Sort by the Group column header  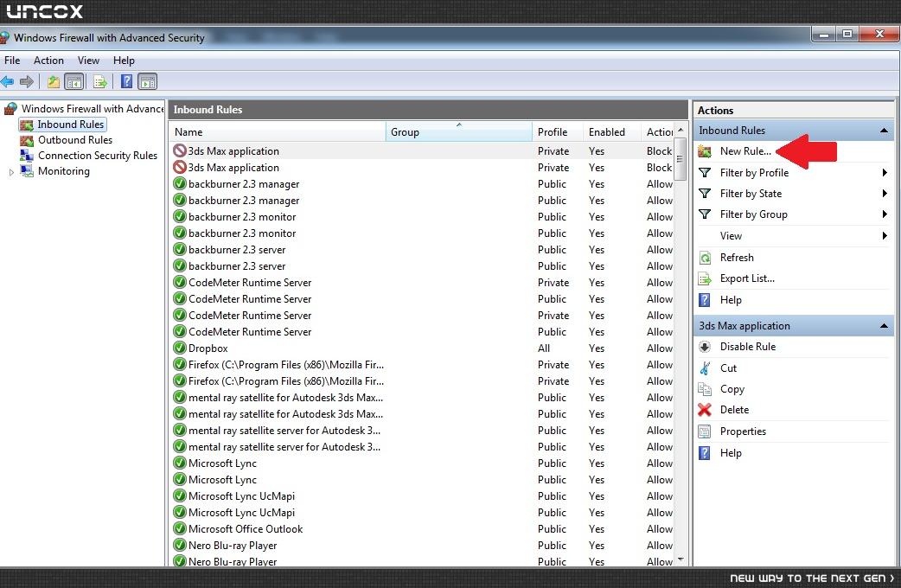(458, 132)
